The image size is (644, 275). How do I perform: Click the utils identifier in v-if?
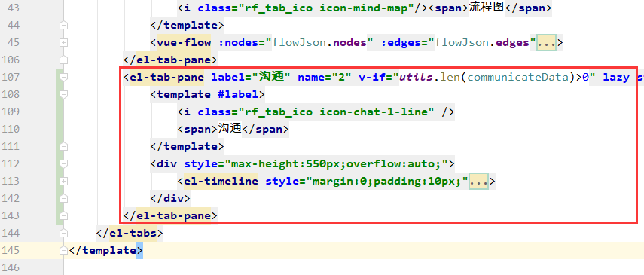(x=416, y=77)
